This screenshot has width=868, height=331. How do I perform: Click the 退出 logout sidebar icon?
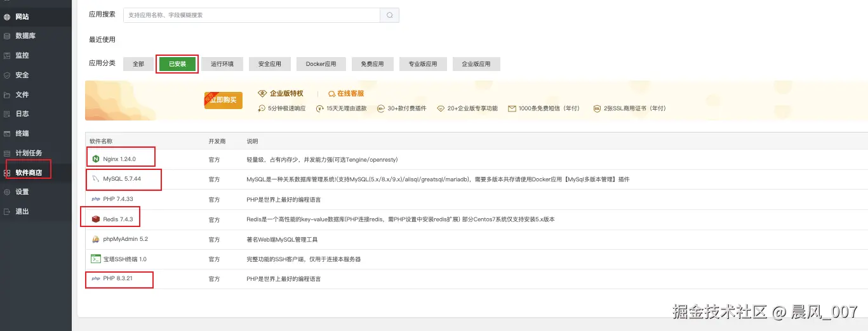click(x=7, y=211)
